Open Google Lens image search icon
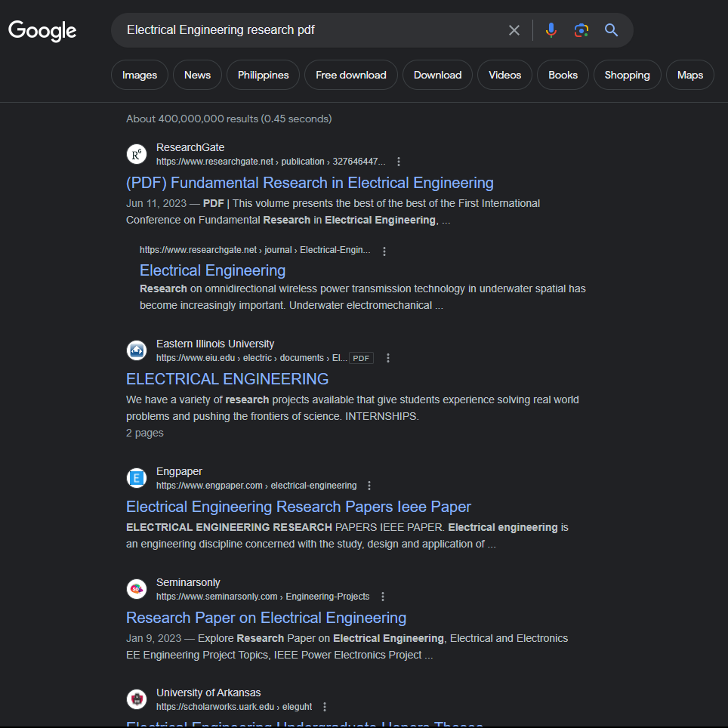This screenshot has height=728, width=728. [581, 30]
